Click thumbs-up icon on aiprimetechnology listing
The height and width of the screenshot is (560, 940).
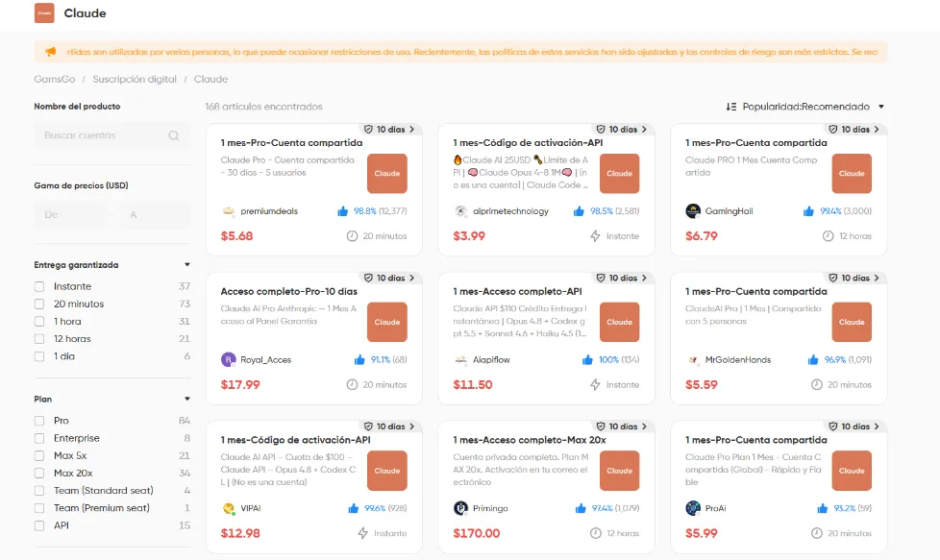pyautogui.click(x=579, y=210)
